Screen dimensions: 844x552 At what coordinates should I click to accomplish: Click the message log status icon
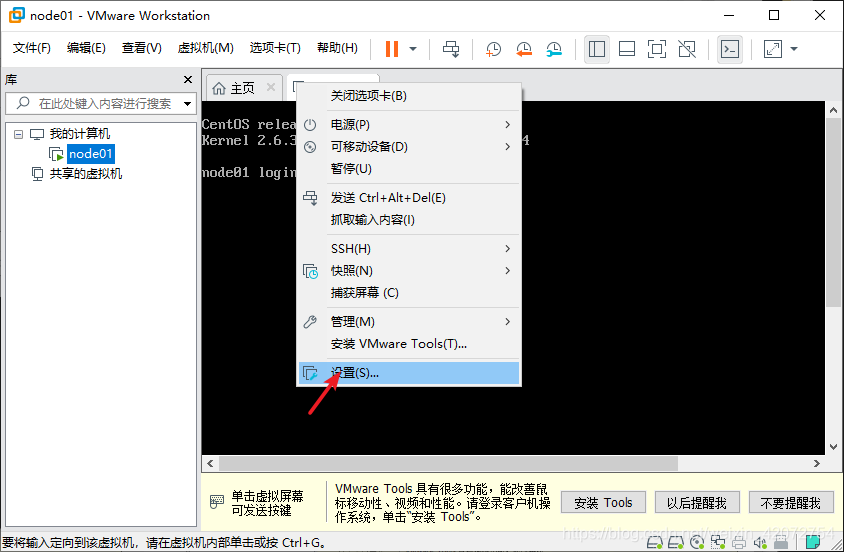(x=813, y=542)
